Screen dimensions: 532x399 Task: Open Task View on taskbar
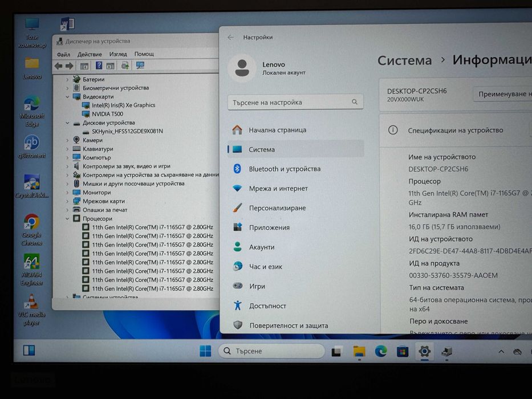point(336,351)
